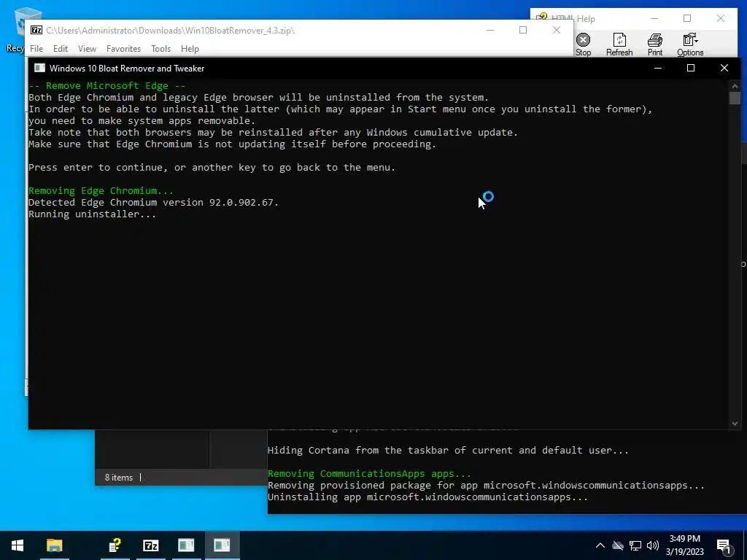Click 'Uninstalling app microsoft.windowscommunicationsapps...' line
Viewport: 747px width, 560px height.
427,497
